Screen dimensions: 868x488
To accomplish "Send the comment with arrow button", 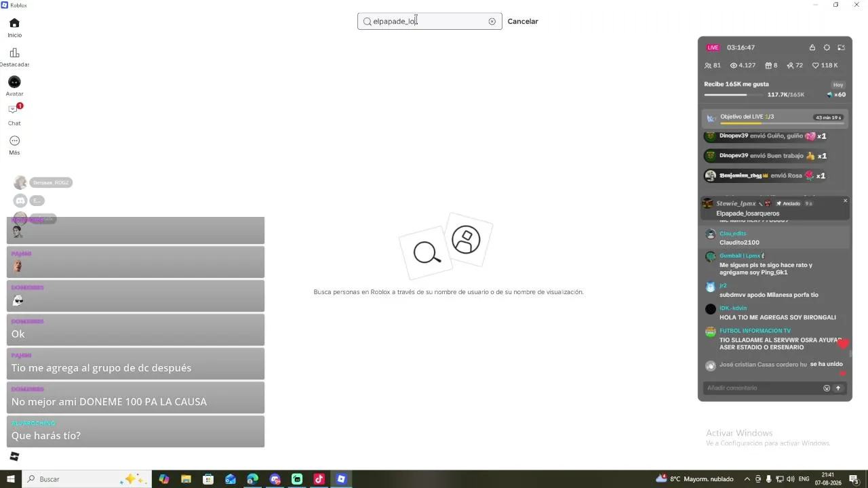I will pyautogui.click(x=838, y=388).
